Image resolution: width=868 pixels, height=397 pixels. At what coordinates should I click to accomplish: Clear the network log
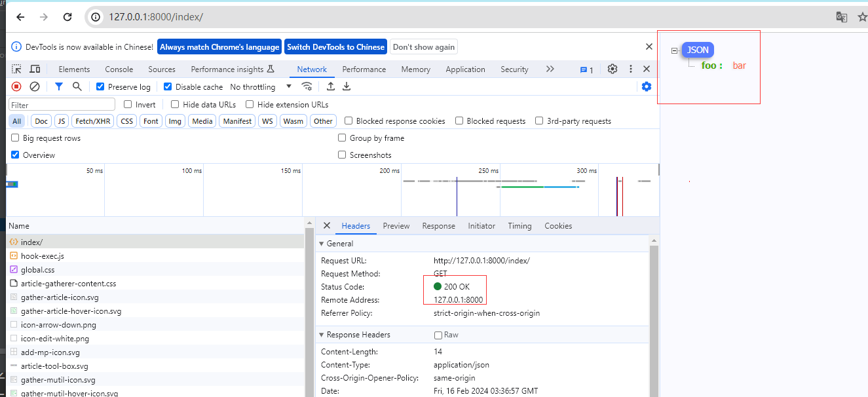pyautogui.click(x=35, y=86)
